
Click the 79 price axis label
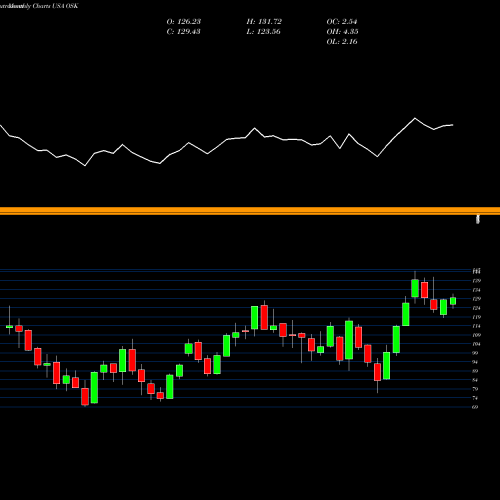[475, 389]
